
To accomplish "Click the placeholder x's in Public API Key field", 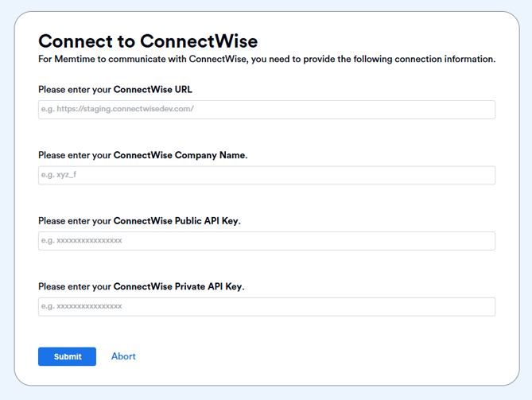I will click(82, 241).
